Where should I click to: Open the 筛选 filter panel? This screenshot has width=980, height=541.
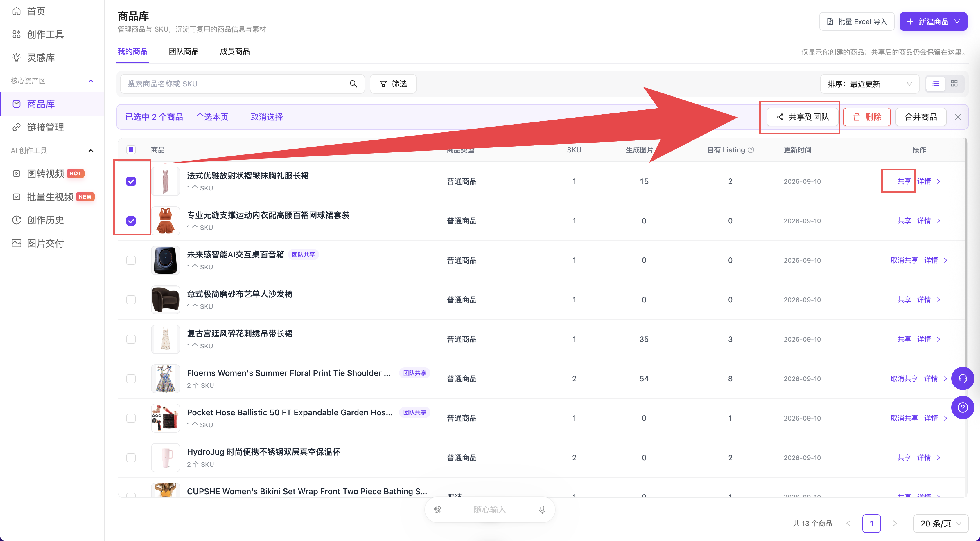[393, 84]
